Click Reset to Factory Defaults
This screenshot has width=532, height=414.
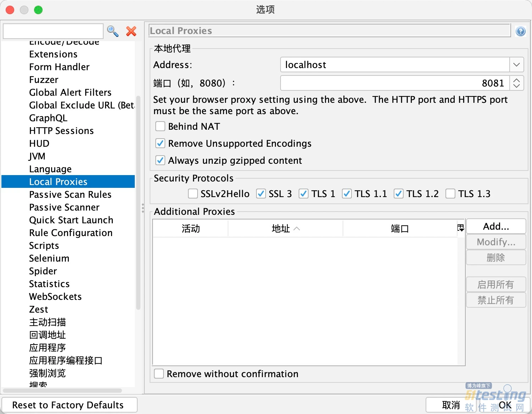click(68, 405)
